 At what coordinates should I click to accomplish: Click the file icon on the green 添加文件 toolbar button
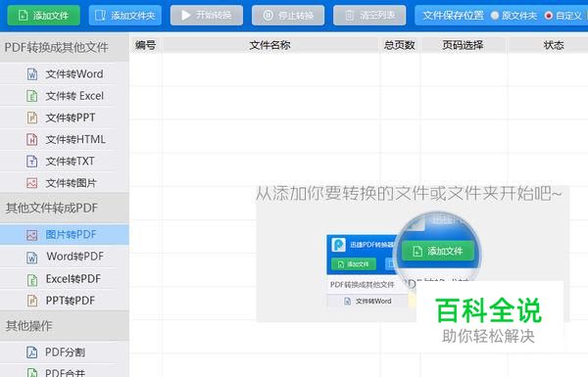23,16
